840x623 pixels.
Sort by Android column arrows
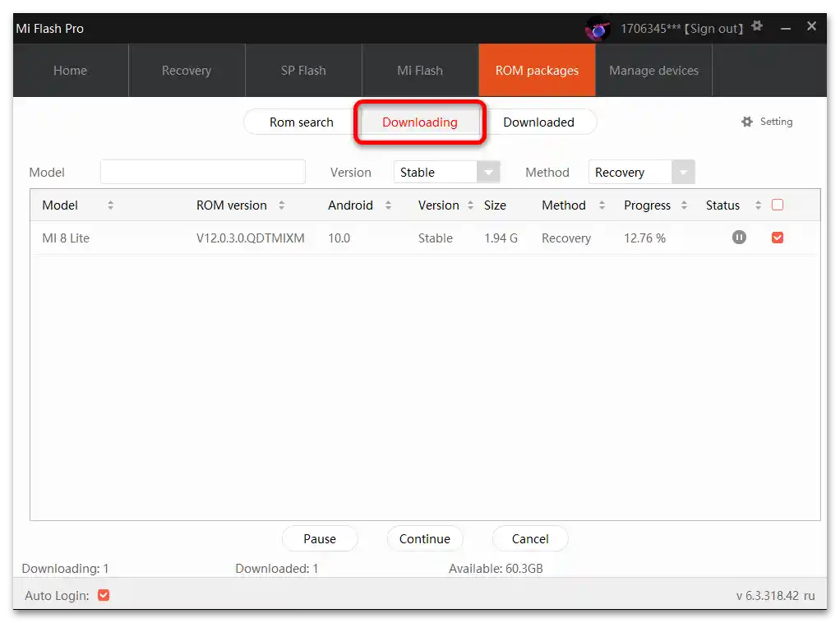tap(388, 205)
